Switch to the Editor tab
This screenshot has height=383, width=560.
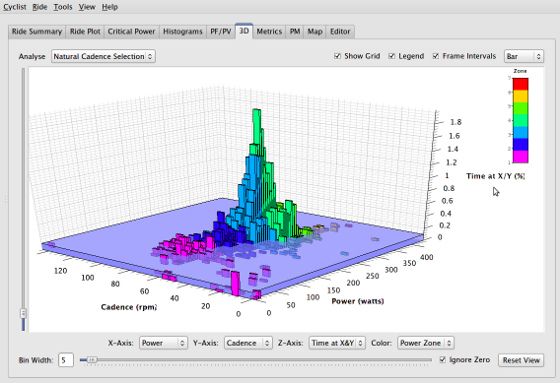pyautogui.click(x=340, y=31)
